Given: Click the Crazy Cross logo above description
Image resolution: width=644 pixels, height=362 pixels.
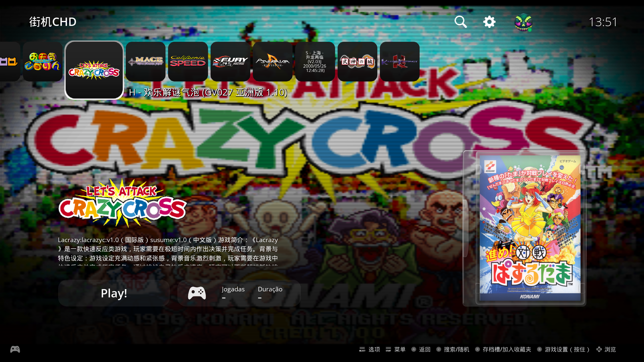Looking at the screenshot, I should tap(123, 203).
